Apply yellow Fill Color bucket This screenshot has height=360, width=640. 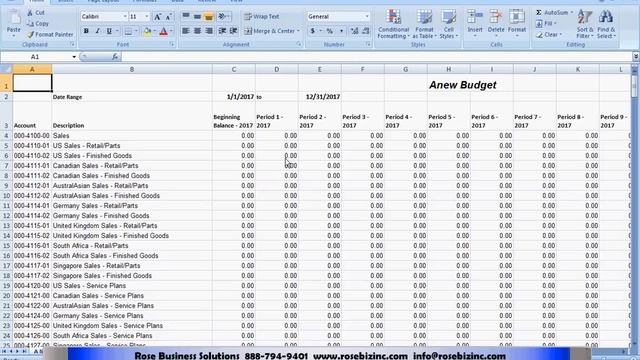click(x=147, y=31)
